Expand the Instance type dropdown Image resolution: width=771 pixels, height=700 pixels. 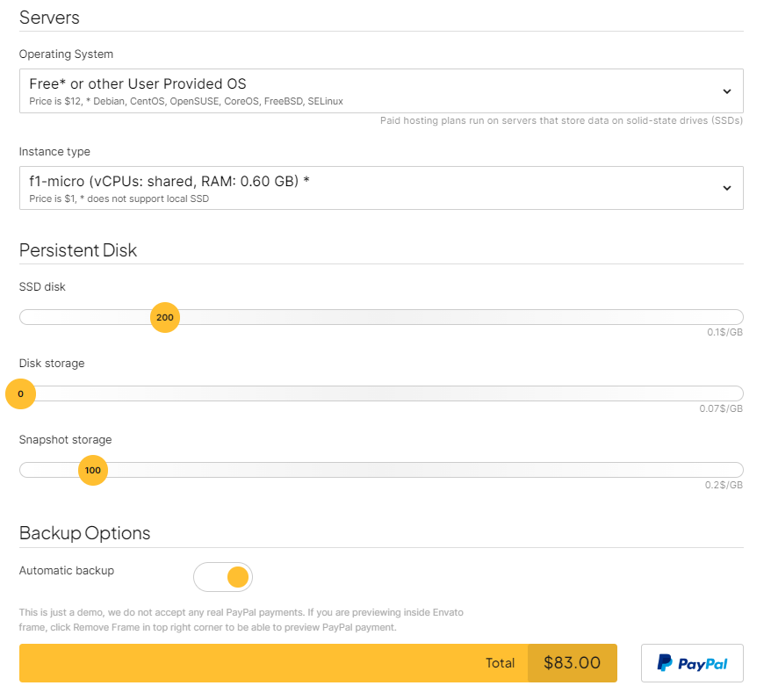pyautogui.click(x=381, y=188)
